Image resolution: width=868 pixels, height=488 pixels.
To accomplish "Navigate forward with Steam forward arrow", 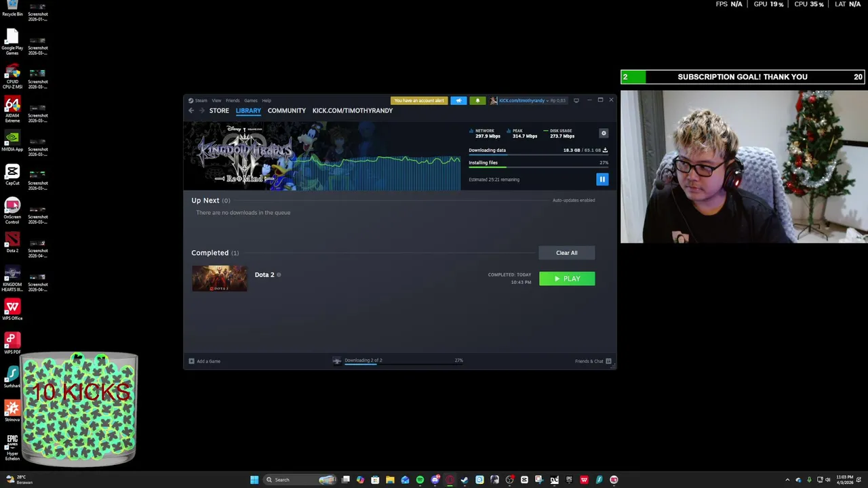I will tap(201, 110).
